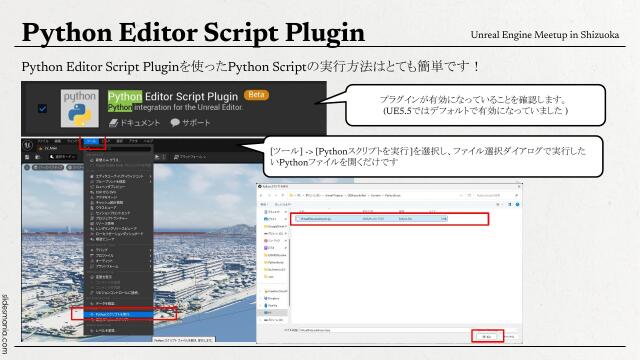
Task: Toggle the Python Editor Script Plugin checkbox
Action: (x=42, y=109)
